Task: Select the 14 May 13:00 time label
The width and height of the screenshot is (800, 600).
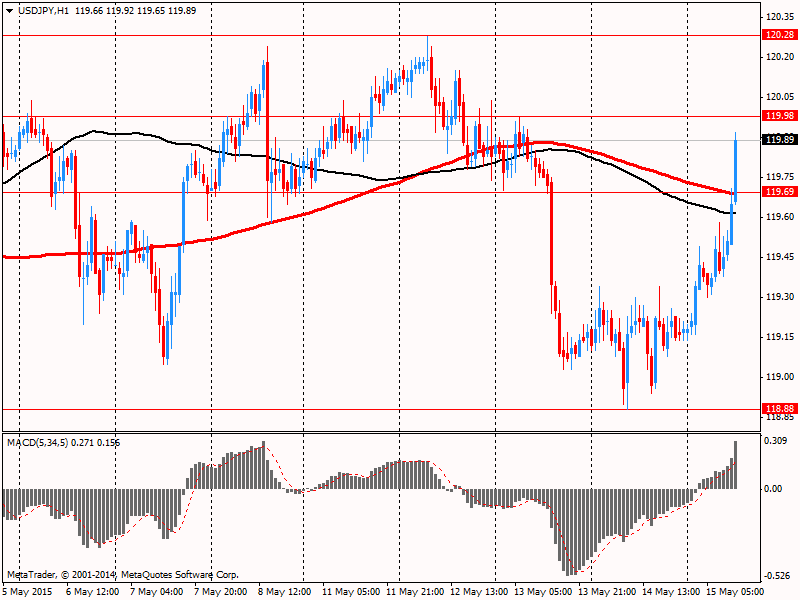Action: pyautogui.click(x=671, y=592)
